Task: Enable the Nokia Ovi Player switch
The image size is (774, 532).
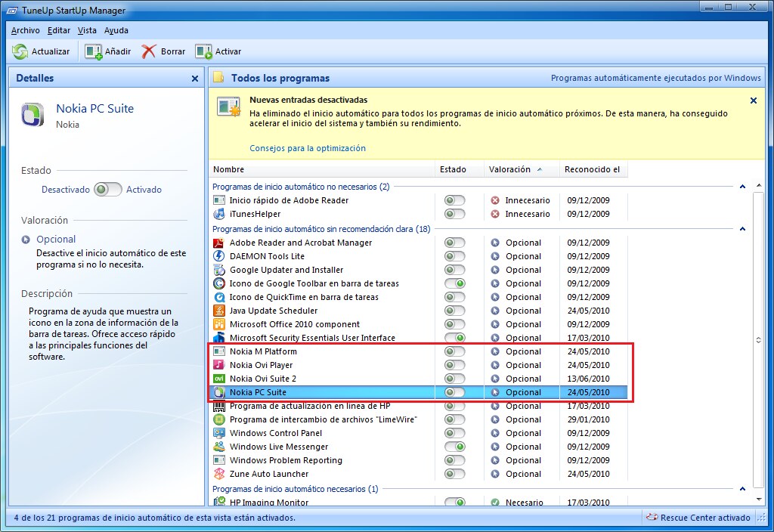Action: coord(454,365)
